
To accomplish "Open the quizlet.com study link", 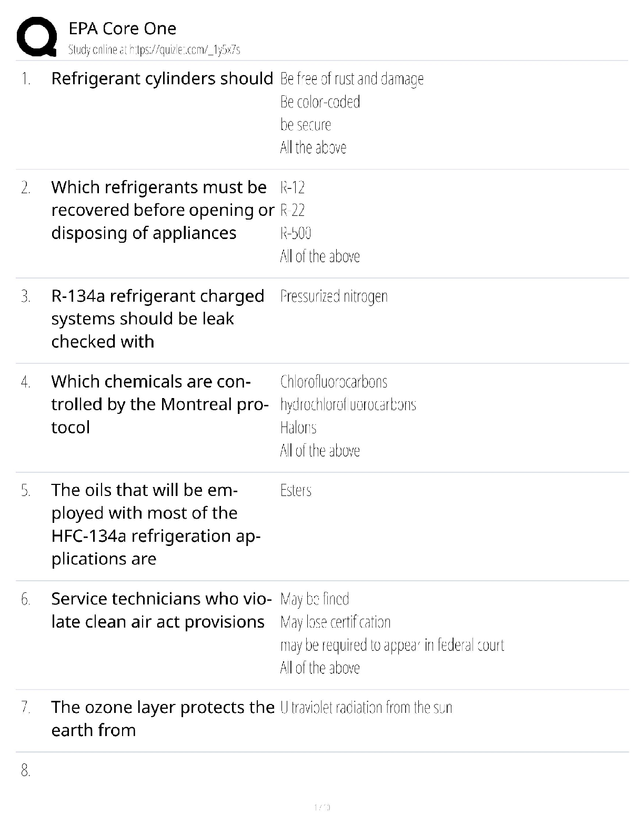I will 154,50.
